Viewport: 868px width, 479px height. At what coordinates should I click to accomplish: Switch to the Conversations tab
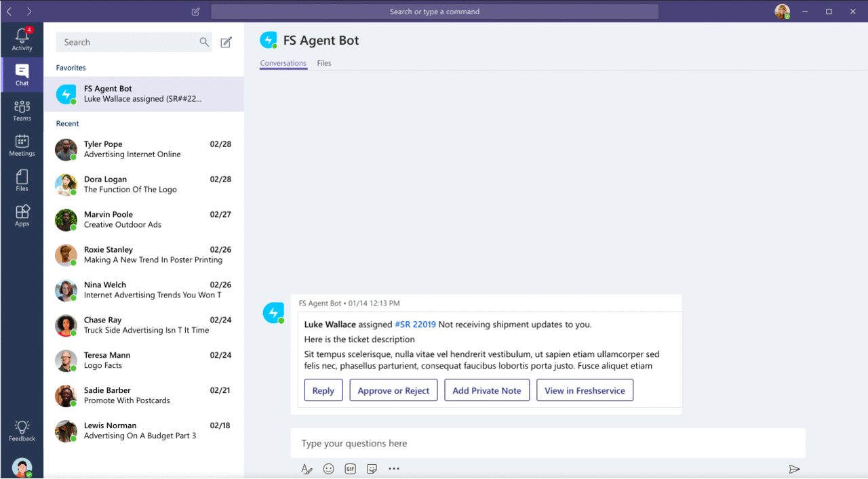point(283,63)
